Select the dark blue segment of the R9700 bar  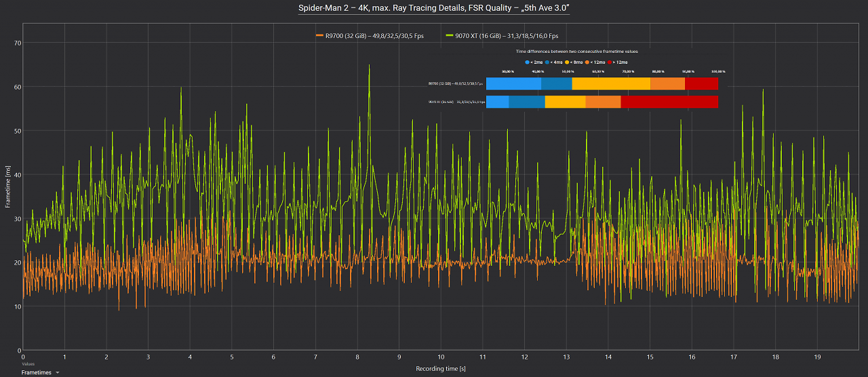557,83
